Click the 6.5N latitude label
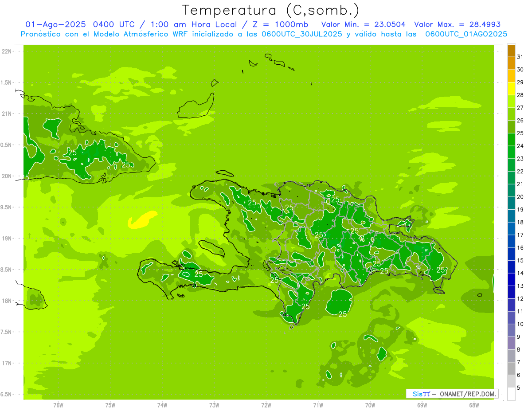 [6, 394]
